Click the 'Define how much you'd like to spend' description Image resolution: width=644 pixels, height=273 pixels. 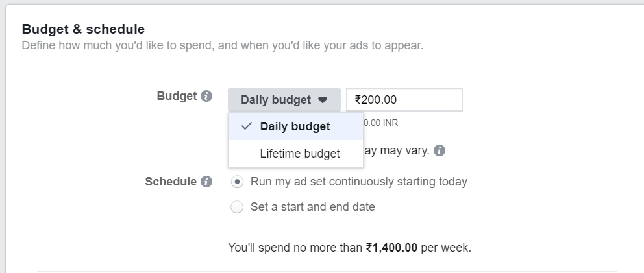223,45
